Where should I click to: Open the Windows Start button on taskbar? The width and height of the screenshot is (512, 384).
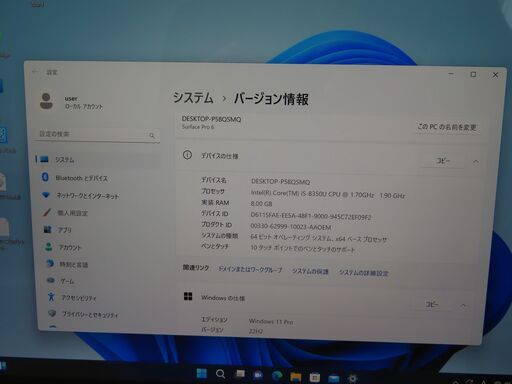(202, 373)
